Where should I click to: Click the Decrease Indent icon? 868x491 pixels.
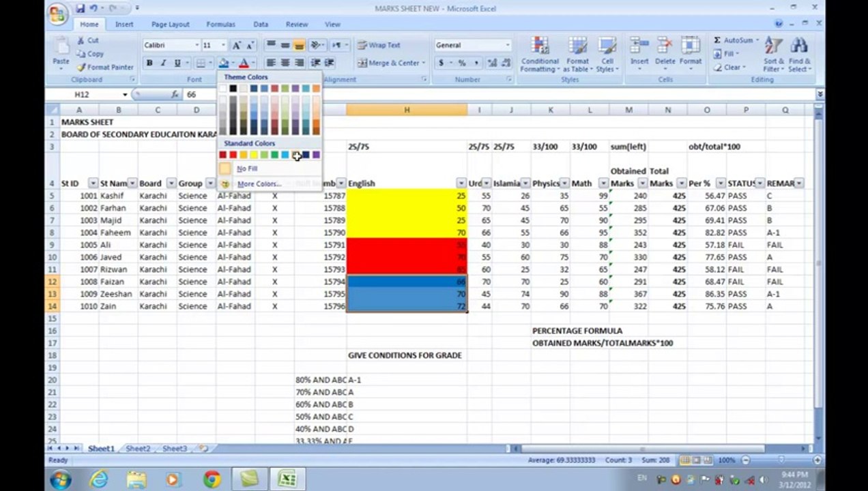(315, 63)
